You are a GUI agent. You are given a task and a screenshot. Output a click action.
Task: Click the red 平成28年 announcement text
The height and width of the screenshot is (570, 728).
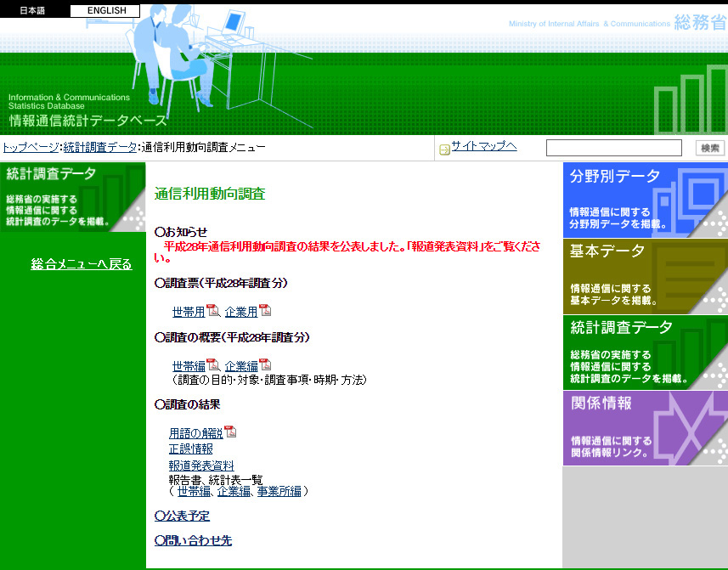tap(347, 252)
